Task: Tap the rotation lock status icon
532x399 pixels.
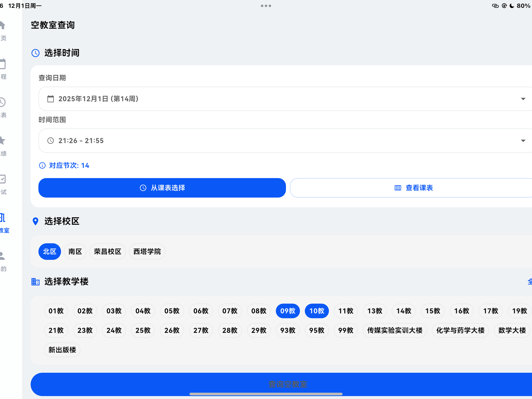Action: [504, 6]
